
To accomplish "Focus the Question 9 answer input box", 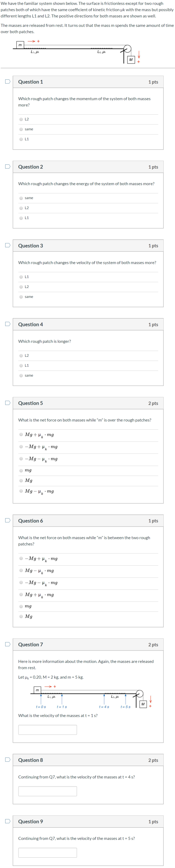I will 47,852.
